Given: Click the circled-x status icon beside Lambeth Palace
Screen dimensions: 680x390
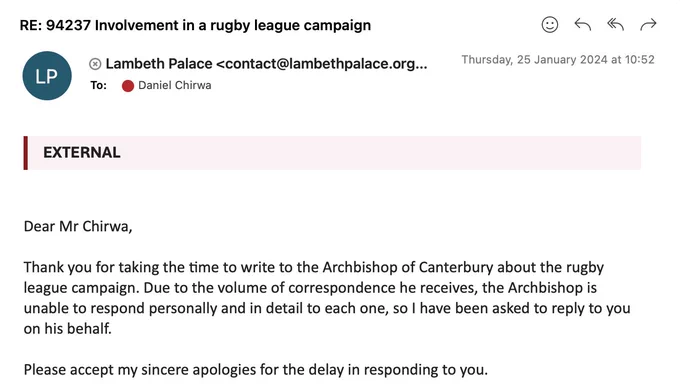Looking at the screenshot, I should coord(95,64).
